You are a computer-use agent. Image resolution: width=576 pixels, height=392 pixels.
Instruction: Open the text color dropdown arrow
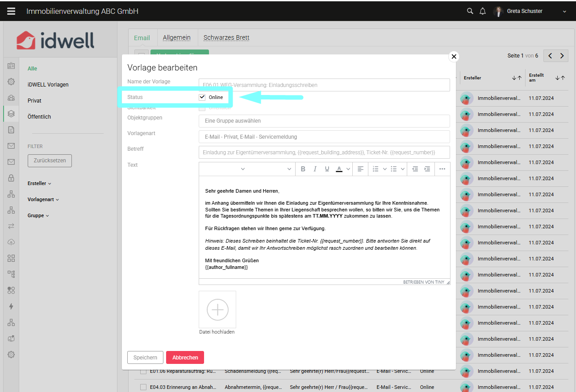[348, 169]
